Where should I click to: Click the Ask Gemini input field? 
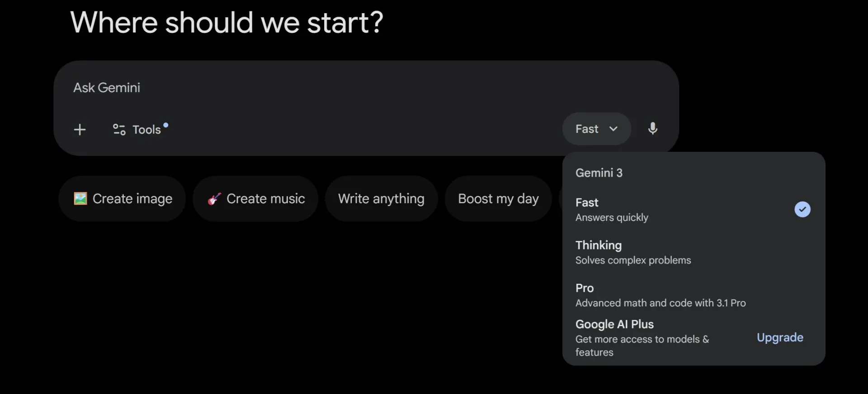click(366, 88)
